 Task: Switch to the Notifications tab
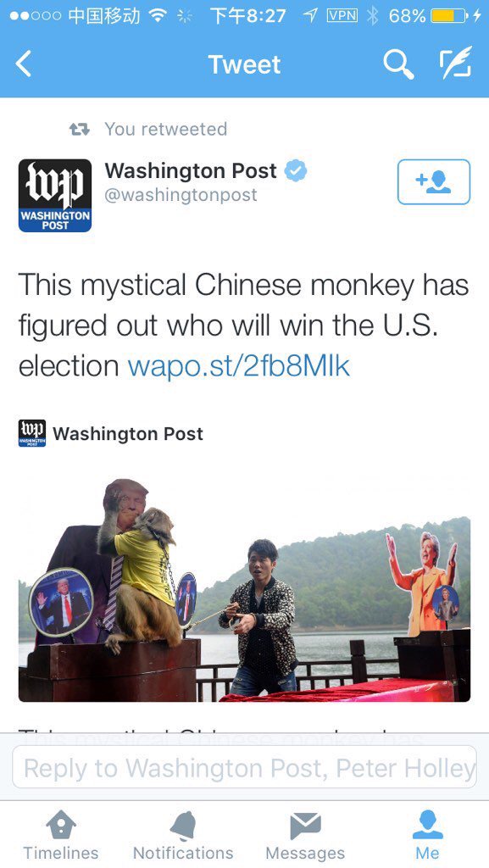click(183, 835)
